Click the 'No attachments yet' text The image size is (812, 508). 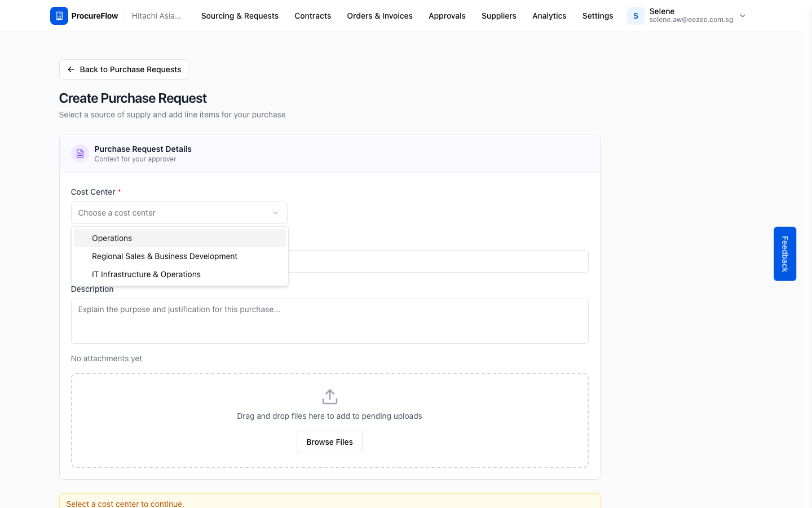pyautogui.click(x=107, y=358)
